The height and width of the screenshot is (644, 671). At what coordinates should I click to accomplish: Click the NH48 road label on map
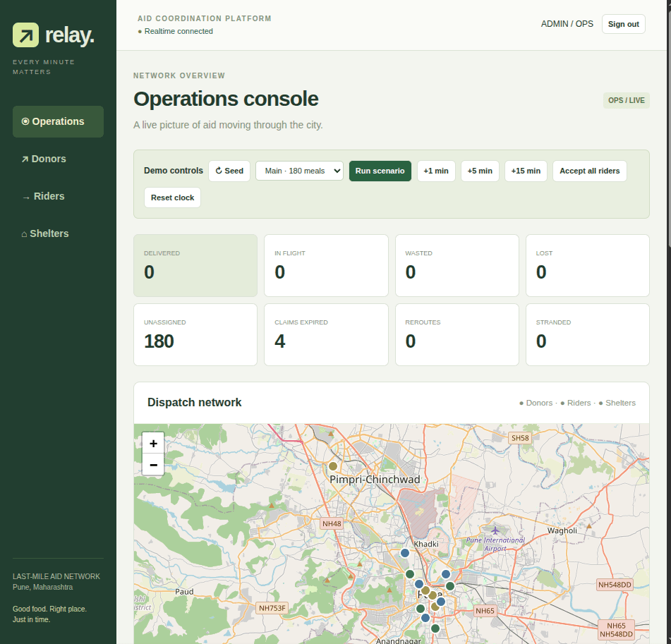pyautogui.click(x=332, y=523)
